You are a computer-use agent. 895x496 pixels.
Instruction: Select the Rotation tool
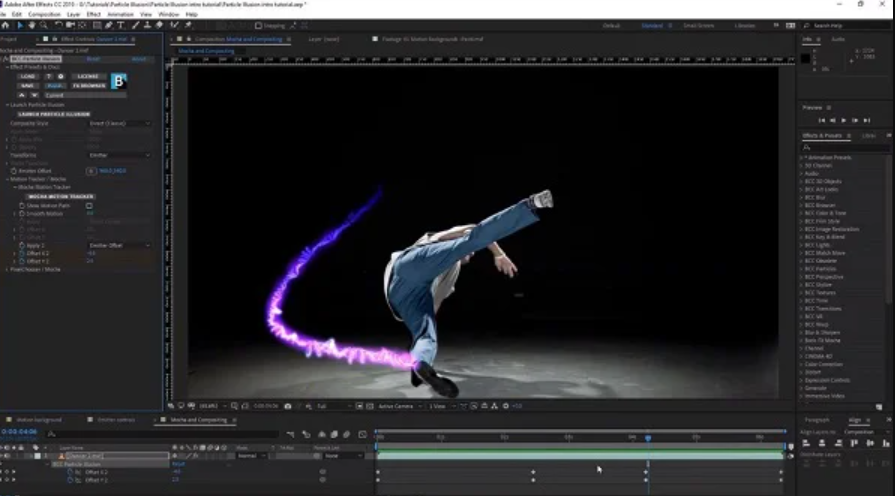tap(58, 26)
